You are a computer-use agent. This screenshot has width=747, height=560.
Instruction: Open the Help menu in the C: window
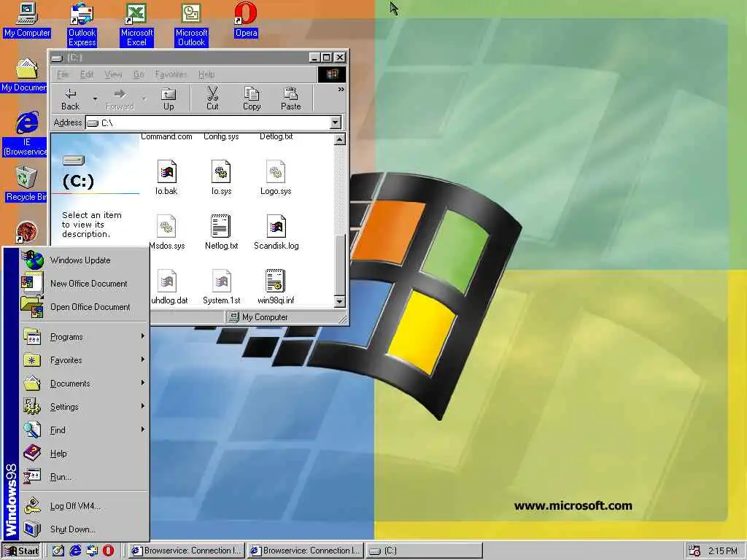pos(206,74)
